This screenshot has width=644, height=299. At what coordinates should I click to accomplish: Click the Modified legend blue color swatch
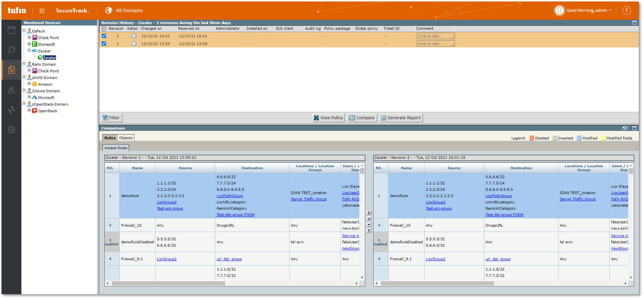(x=579, y=138)
